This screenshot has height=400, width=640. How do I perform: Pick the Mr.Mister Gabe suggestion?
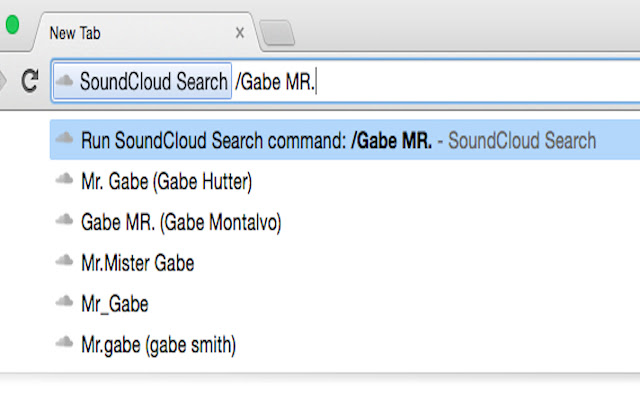click(138, 263)
